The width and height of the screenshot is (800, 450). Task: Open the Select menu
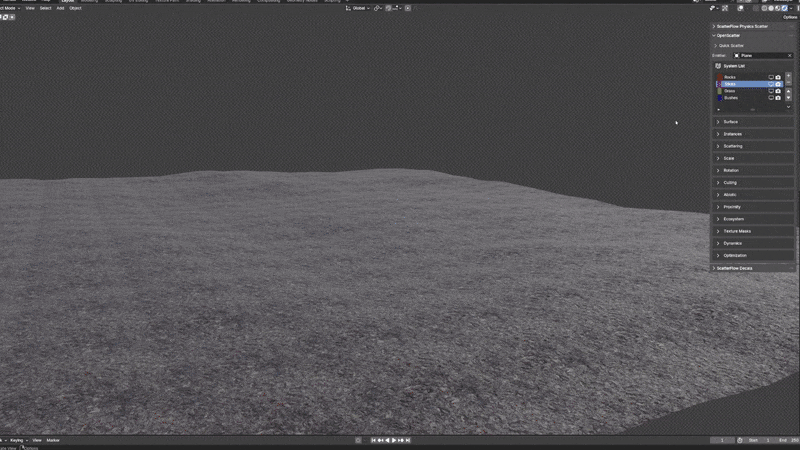pyautogui.click(x=45, y=8)
